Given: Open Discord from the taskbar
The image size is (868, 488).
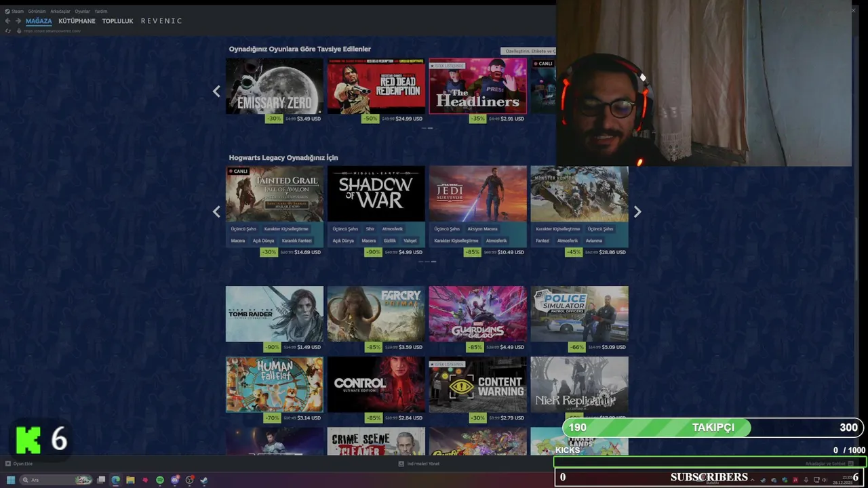Looking at the screenshot, I should click(x=175, y=480).
